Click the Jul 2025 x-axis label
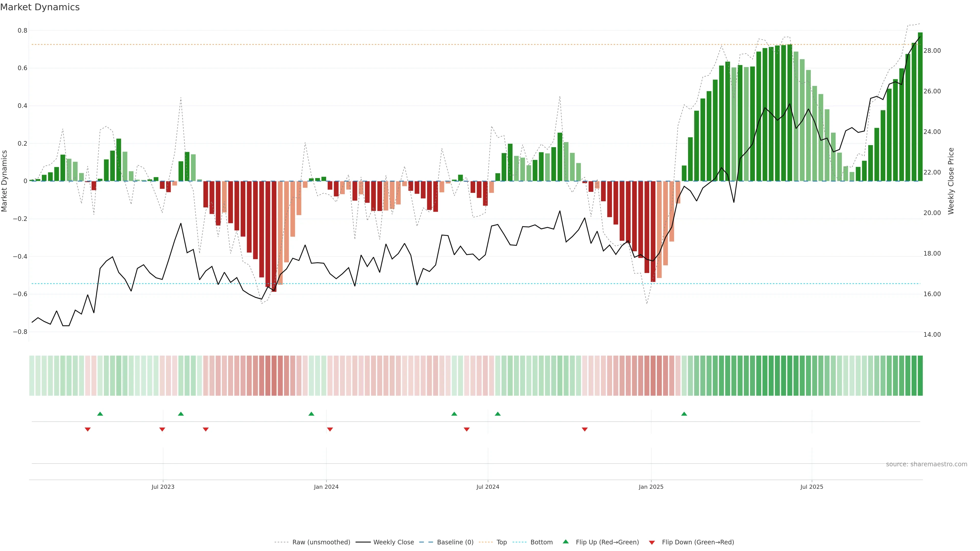This screenshot has width=980, height=551. (812, 487)
